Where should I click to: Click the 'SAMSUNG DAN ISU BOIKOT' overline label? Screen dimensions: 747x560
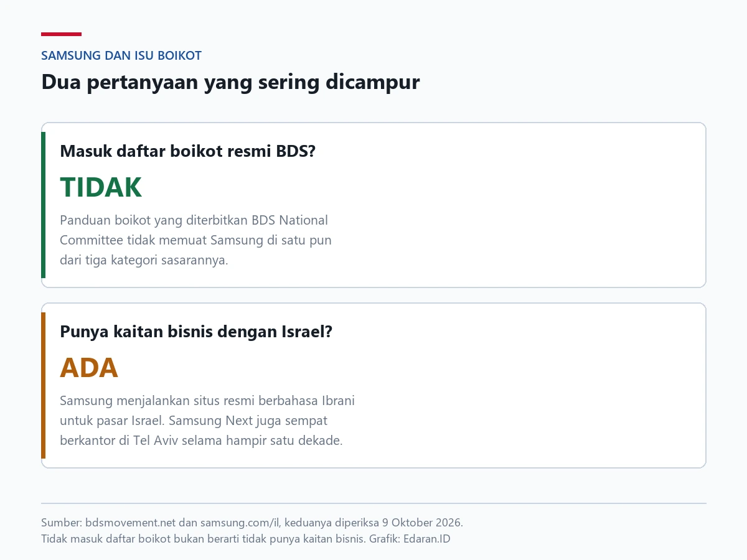click(121, 55)
